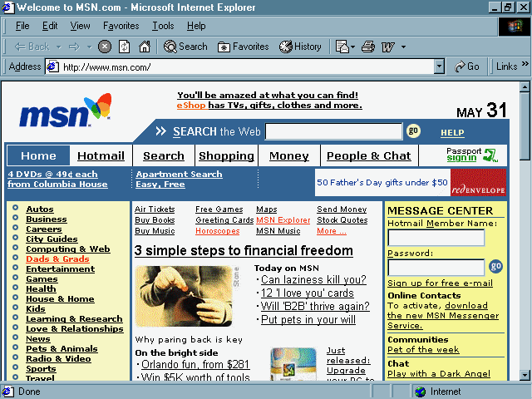Click the HELP link near search

pos(452,133)
